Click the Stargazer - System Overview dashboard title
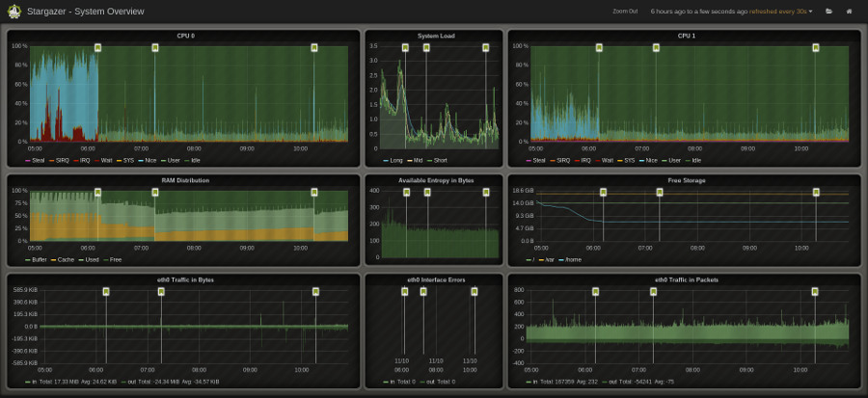 point(85,12)
